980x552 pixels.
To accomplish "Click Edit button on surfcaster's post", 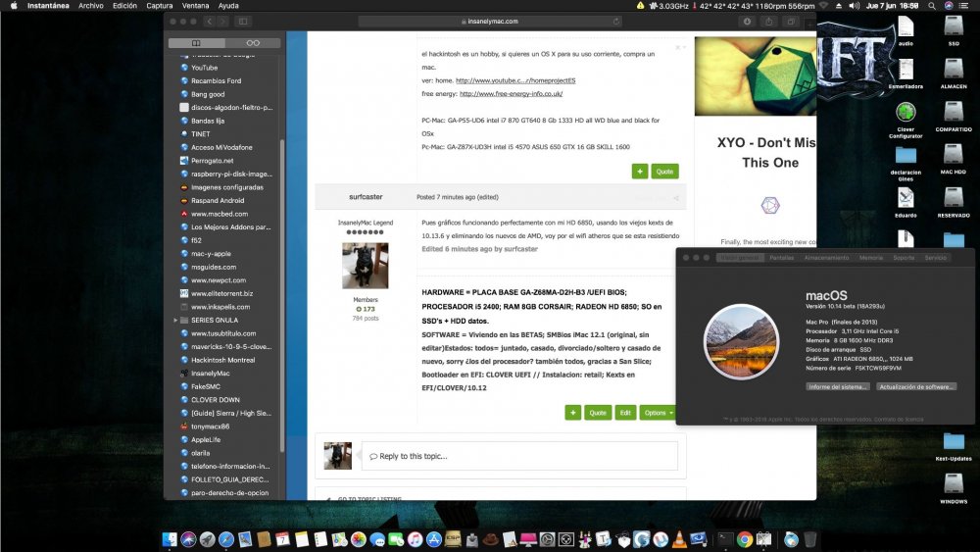I will 625,413.
